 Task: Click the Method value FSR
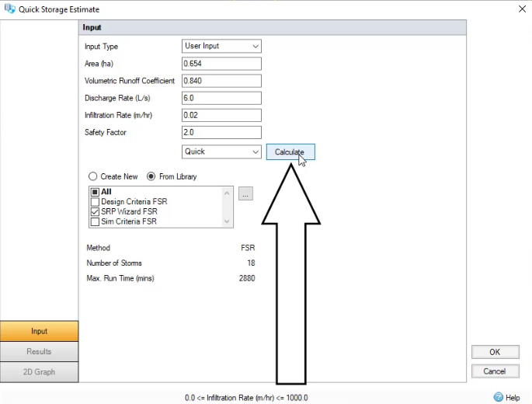pos(248,248)
